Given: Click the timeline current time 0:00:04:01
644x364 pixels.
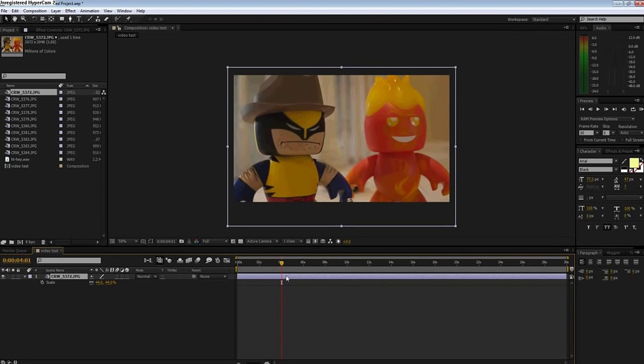Looking at the screenshot, I should pos(17,260).
